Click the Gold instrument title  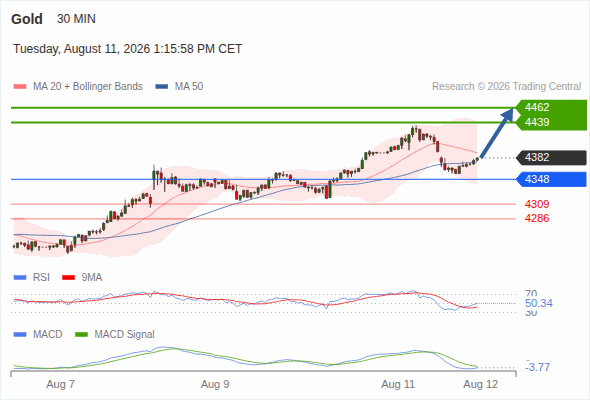pos(27,19)
